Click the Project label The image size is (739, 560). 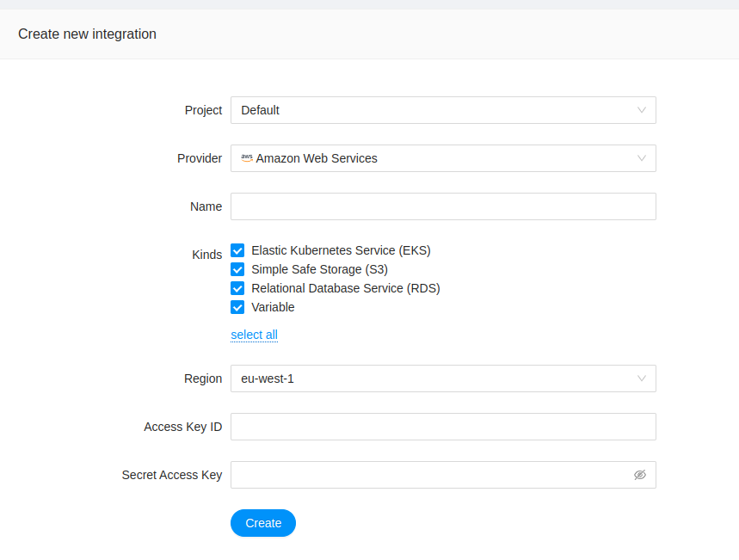click(203, 110)
